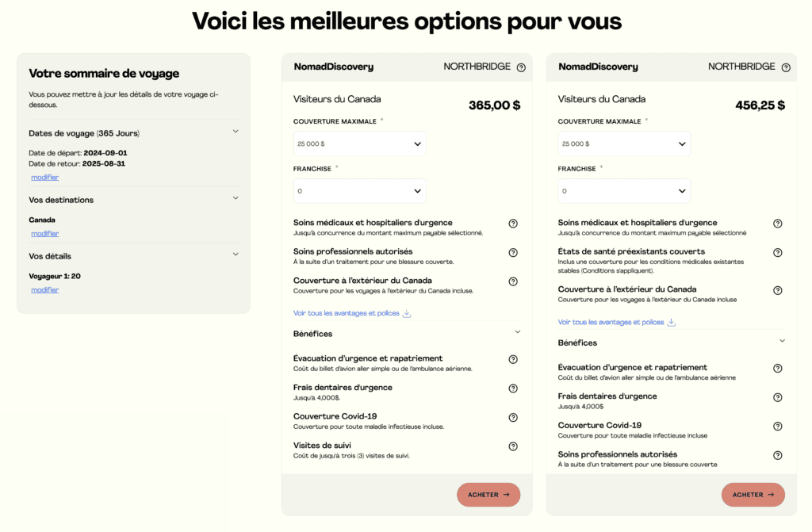Screen dimensions: 812x532
Task: Click help icon for Frais dentaires d'urgence in first plan
Action: (513, 388)
